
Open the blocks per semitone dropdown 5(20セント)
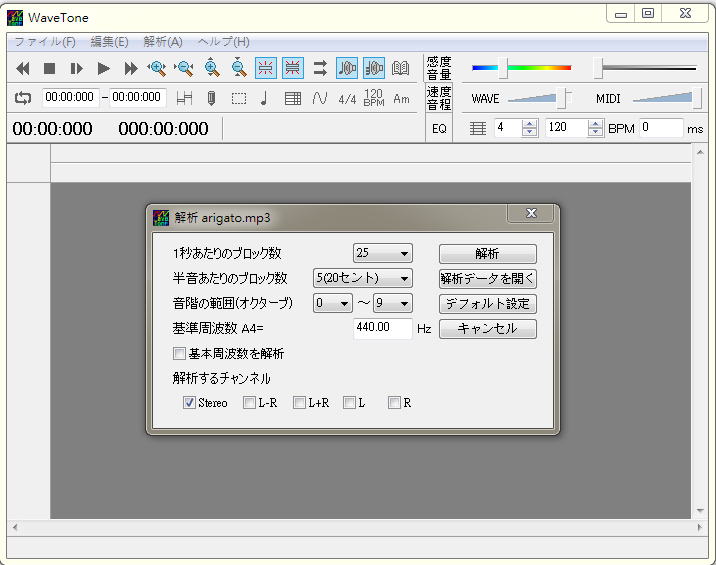pos(363,278)
